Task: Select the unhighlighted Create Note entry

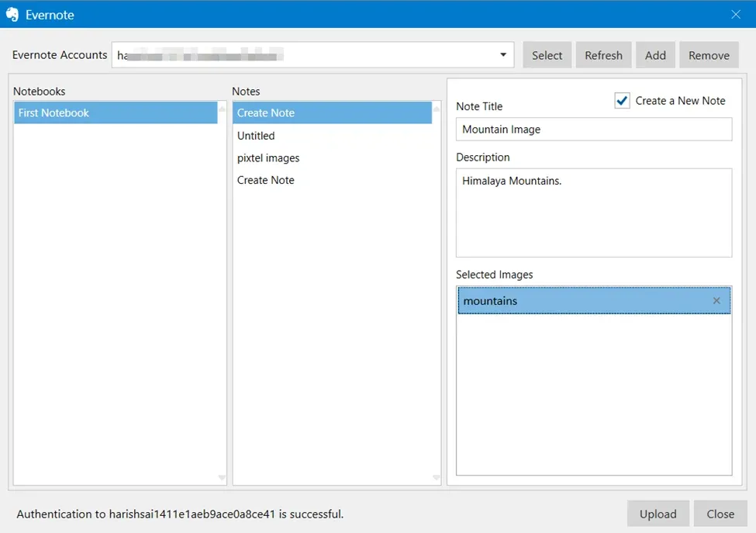Action: pos(332,180)
